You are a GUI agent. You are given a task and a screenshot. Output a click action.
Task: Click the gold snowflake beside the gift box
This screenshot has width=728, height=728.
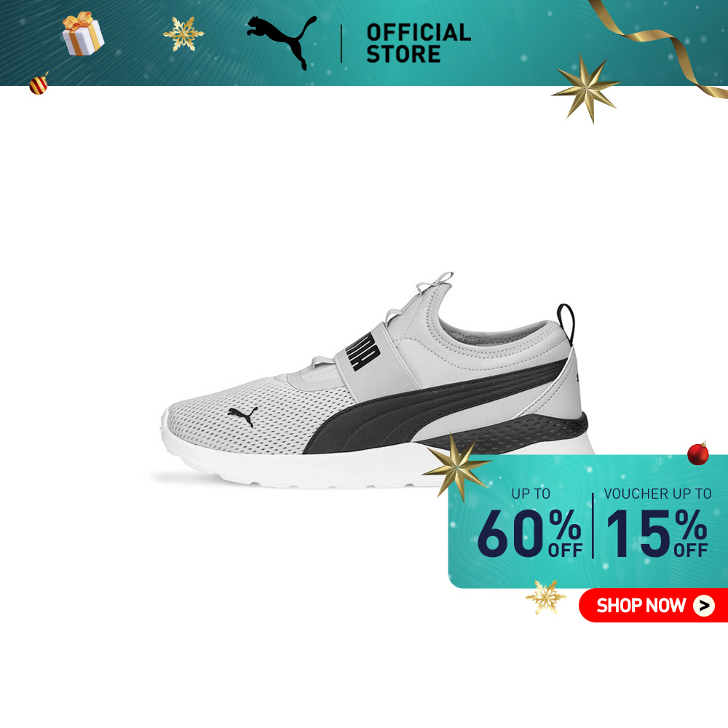(x=183, y=33)
